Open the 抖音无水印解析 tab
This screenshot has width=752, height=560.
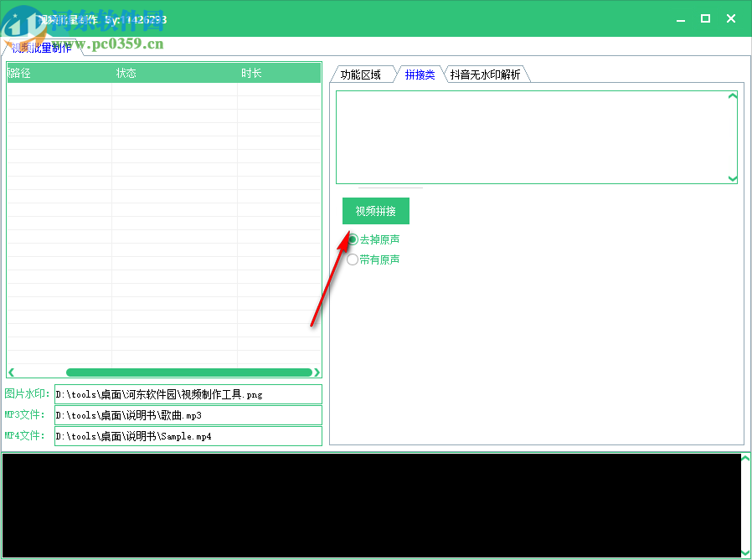coord(485,74)
